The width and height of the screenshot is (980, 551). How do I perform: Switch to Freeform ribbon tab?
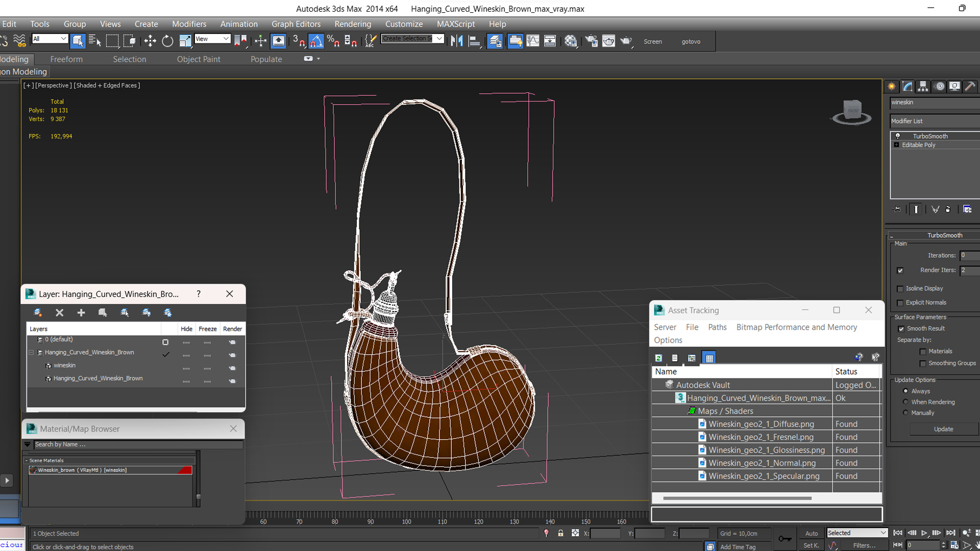tap(66, 59)
